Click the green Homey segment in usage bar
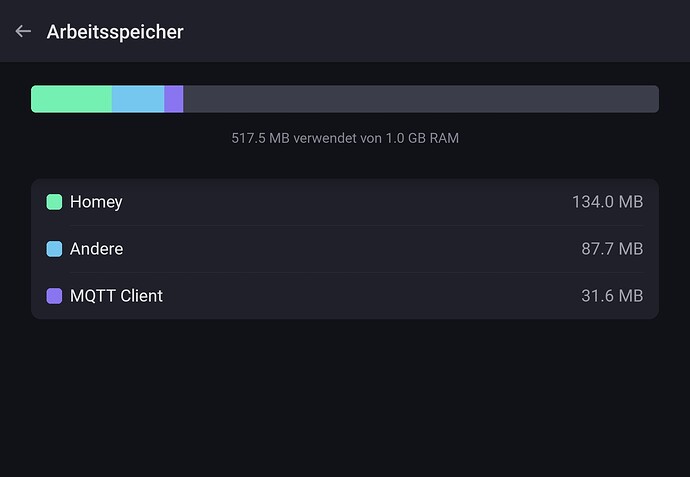Image resolution: width=690 pixels, height=477 pixels. (x=71, y=99)
